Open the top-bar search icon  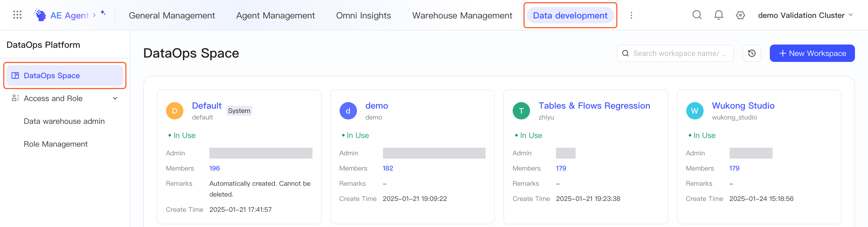coord(697,15)
